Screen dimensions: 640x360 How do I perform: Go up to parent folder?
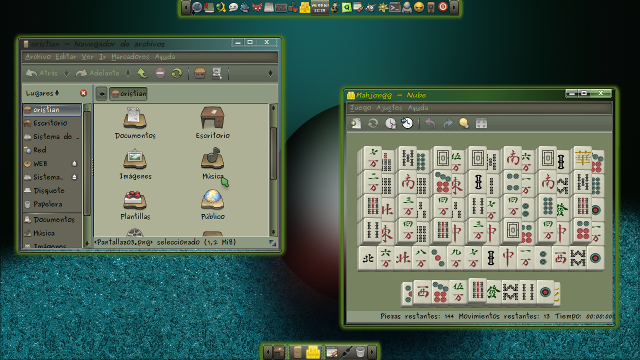142,73
